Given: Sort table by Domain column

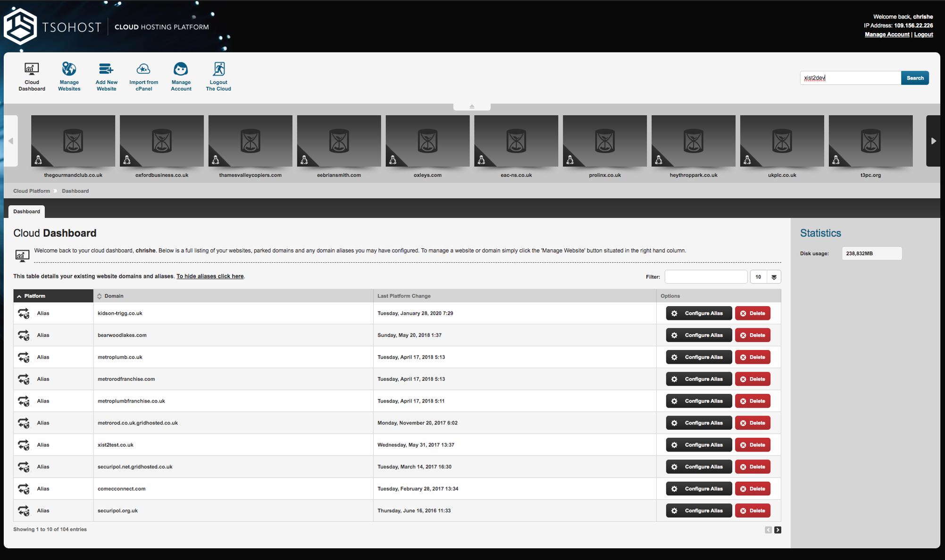Looking at the screenshot, I should (114, 296).
